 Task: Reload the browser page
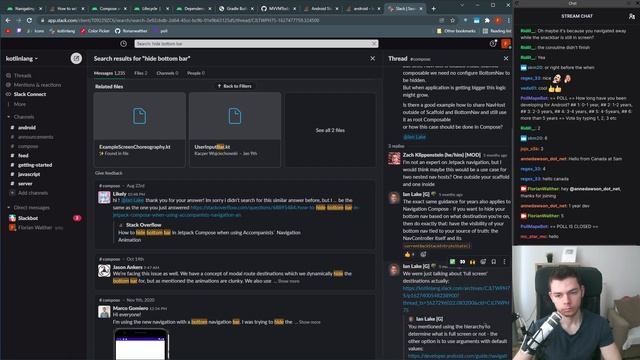[29, 20]
